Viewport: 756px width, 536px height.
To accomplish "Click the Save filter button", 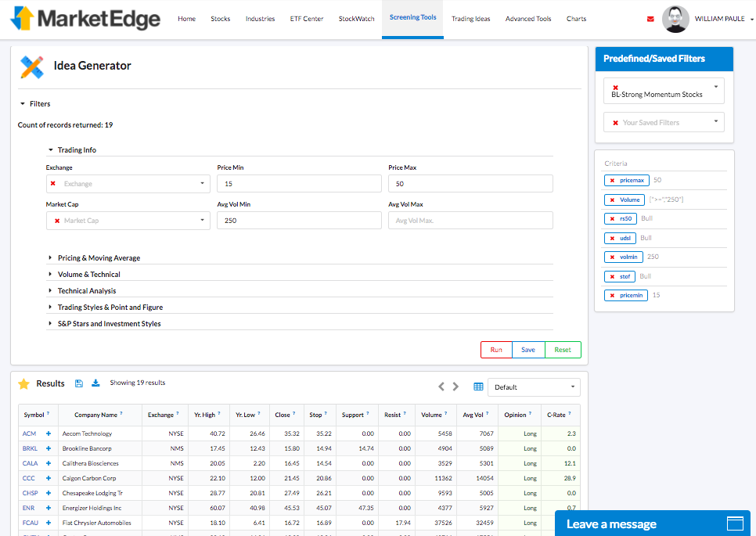I will pos(528,350).
